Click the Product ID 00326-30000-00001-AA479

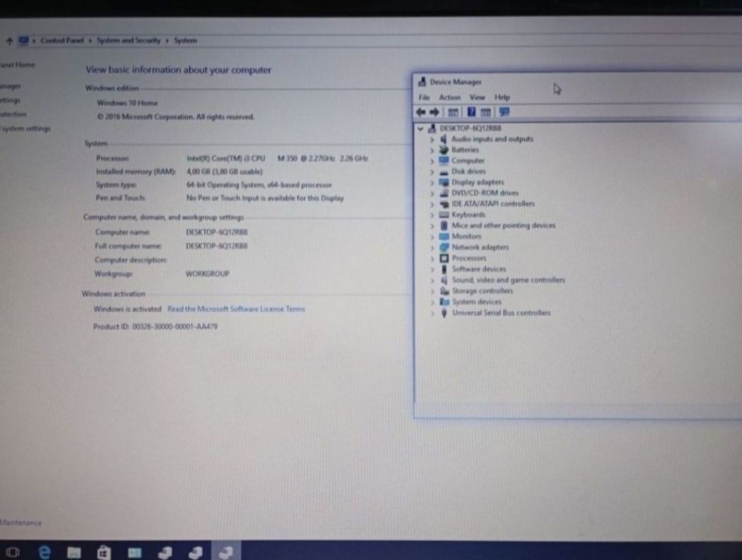click(155, 326)
